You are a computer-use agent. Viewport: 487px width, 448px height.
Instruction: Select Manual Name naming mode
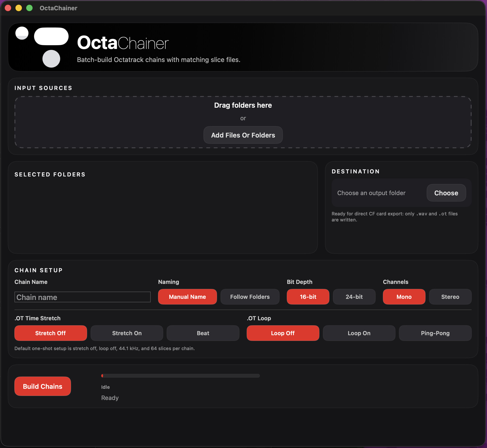(187, 297)
